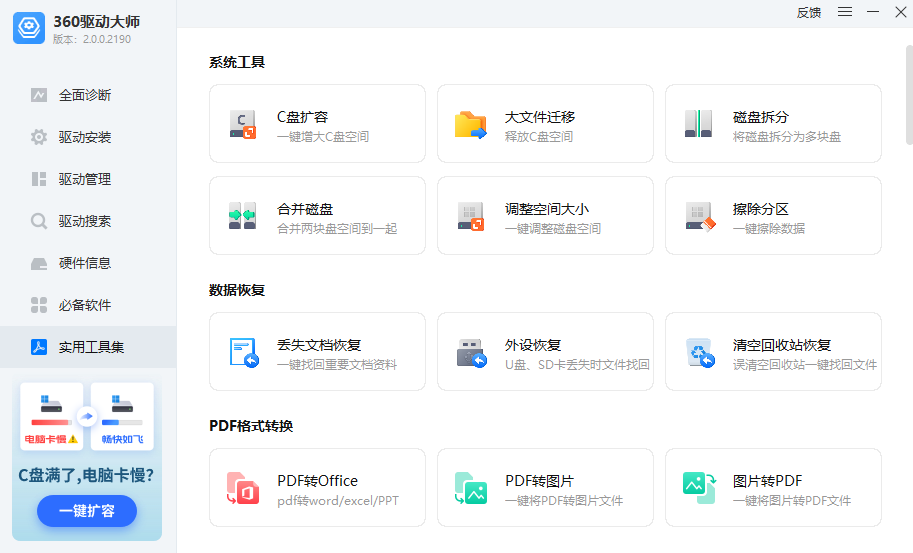
Task: Open 图片转PDF title
Action: 767,481
